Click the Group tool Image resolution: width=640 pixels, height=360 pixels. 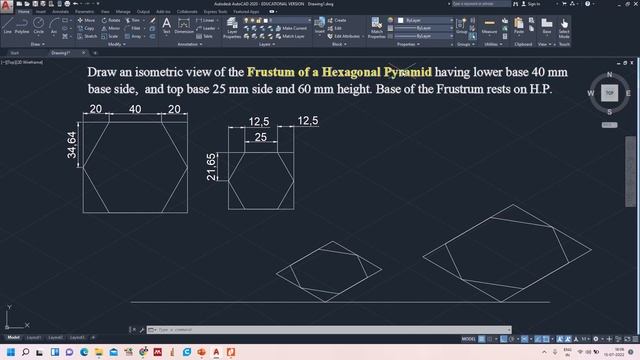click(461, 26)
